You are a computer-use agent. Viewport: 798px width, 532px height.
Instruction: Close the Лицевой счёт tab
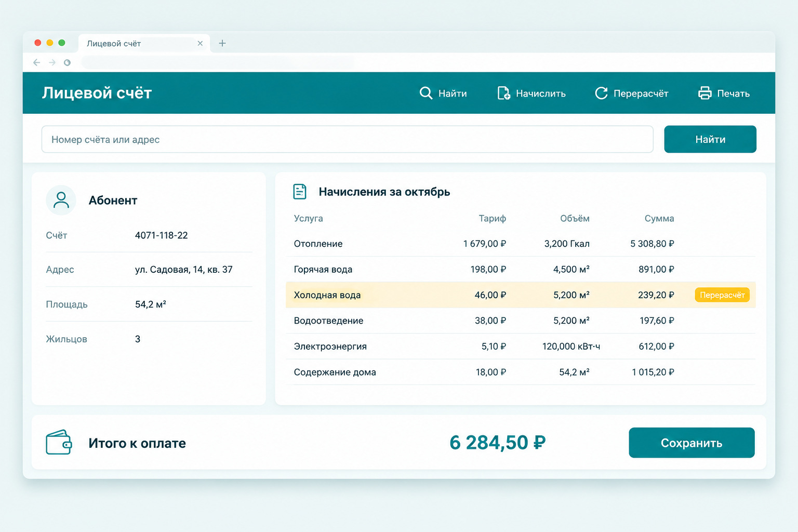(200, 44)
